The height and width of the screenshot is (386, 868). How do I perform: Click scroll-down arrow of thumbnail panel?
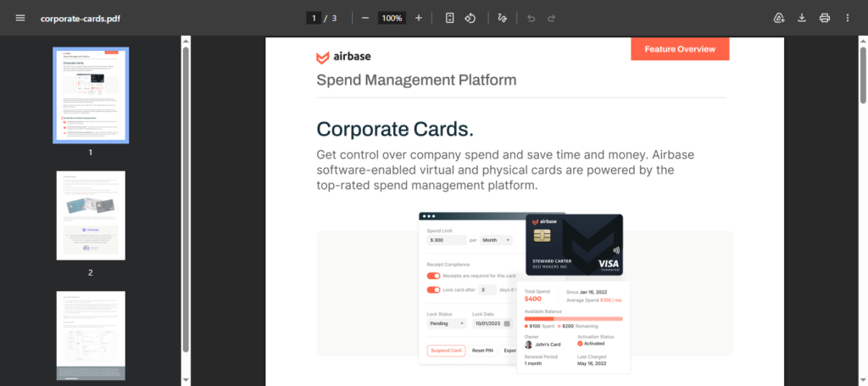point(186,380)
